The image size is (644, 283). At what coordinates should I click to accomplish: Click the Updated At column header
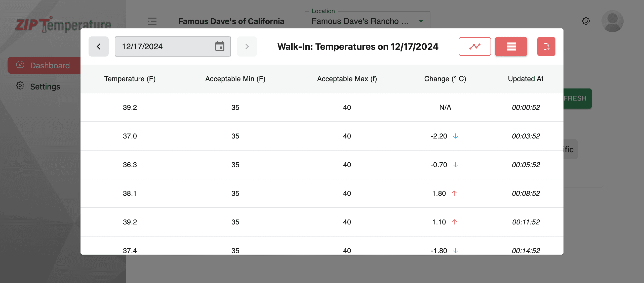click(x=526, y=79)
